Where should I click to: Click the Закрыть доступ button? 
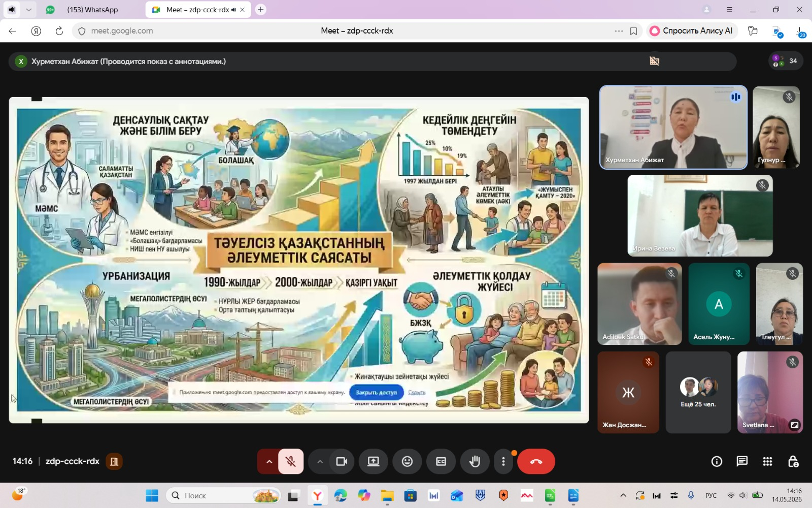(x=376, y=392)
